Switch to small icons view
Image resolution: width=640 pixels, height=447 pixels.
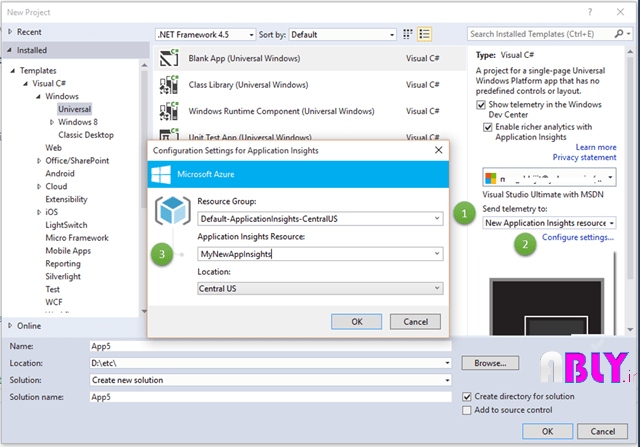pyautogui.click(x=407, y=34)
